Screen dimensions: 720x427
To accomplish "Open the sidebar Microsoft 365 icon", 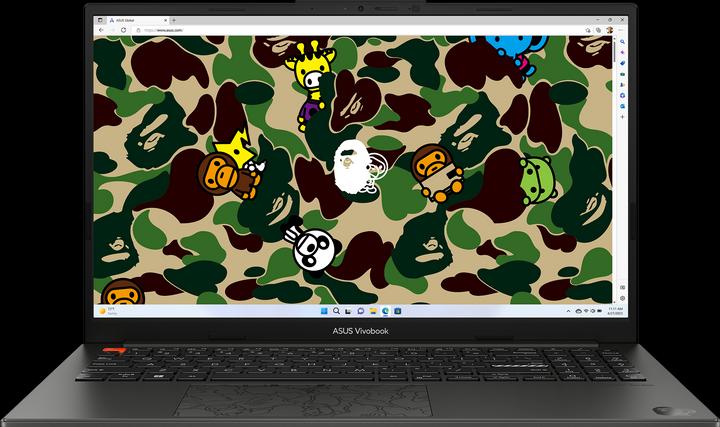I will click(x=623, y=96).
